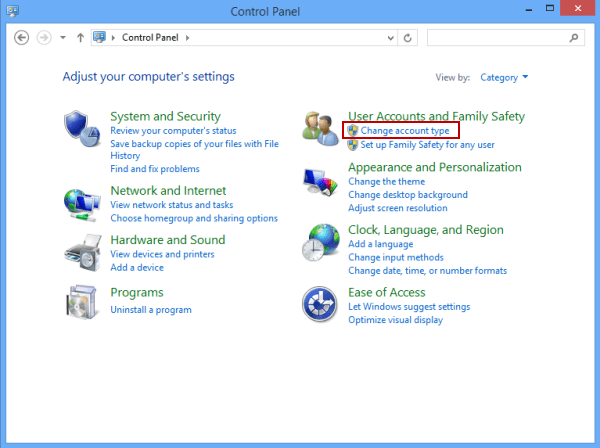Open the recent locations dropdown arrow
The height and width of the screenshot is (448, 600).
point(63,37)
